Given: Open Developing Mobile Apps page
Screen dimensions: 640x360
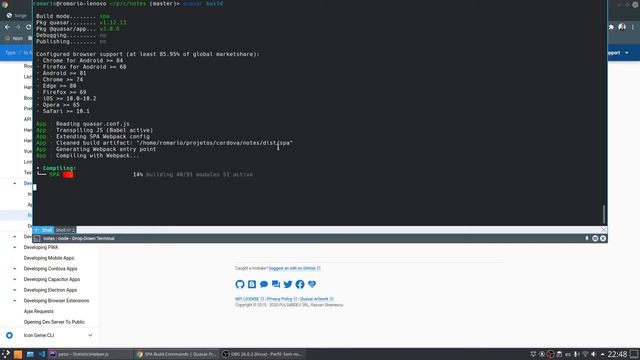Looking at the screenshot, I should point(49,258).
